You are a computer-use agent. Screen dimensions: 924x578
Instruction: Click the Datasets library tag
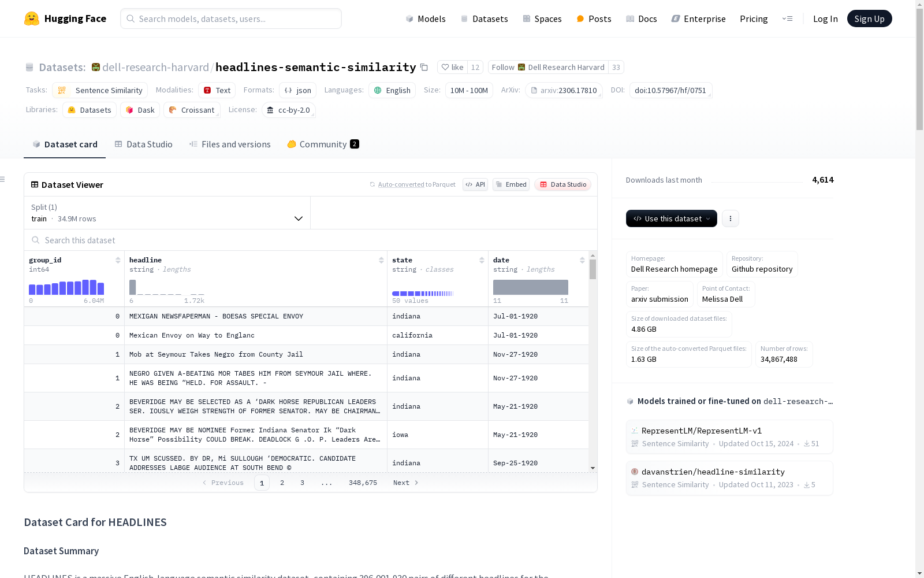click(x=90, y=110)
